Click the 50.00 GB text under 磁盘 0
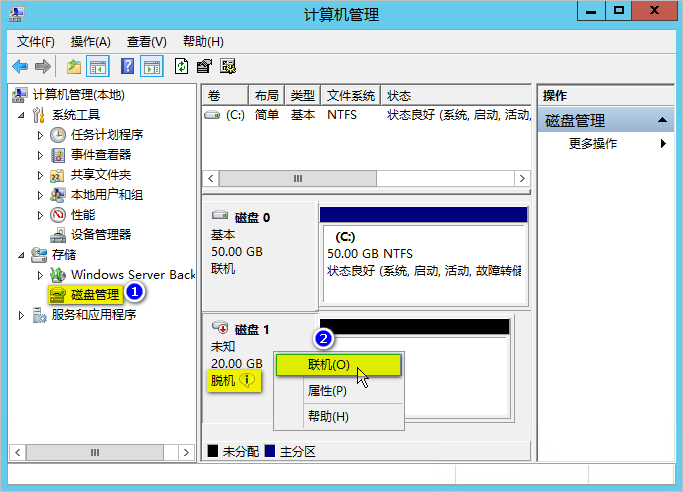The width and height of the screenshot is (683, 492). click(x=237, y=252)
